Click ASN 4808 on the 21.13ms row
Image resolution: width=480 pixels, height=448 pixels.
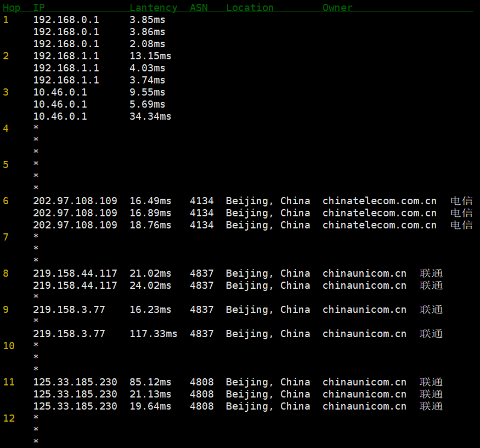pyautogui.click(x=201, y=394)
